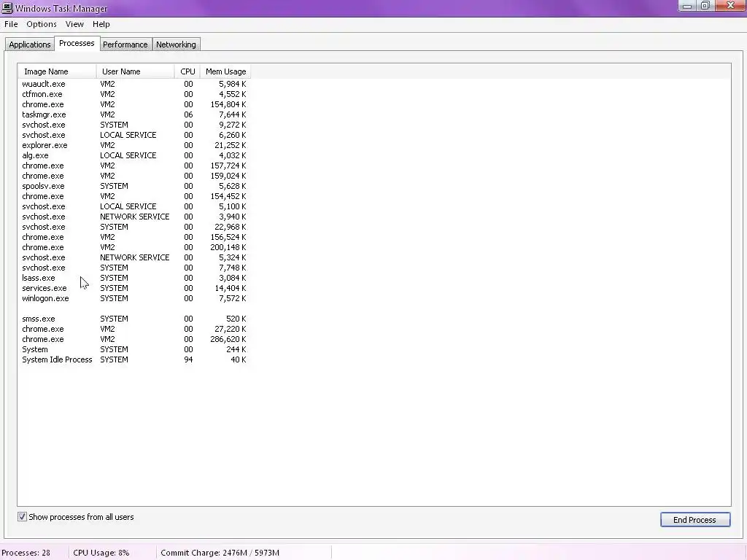Select the explorer.exe process row

[x=134, y=145]
